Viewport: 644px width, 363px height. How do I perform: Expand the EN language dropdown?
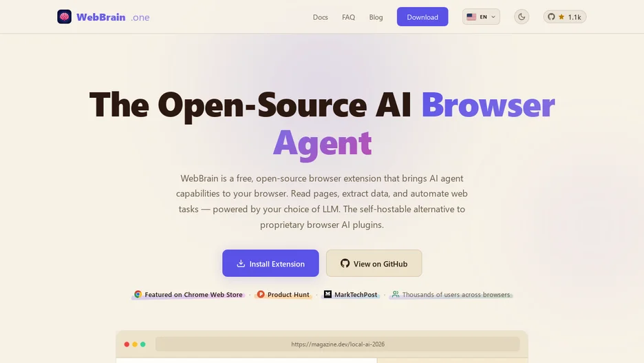(481, 17)
